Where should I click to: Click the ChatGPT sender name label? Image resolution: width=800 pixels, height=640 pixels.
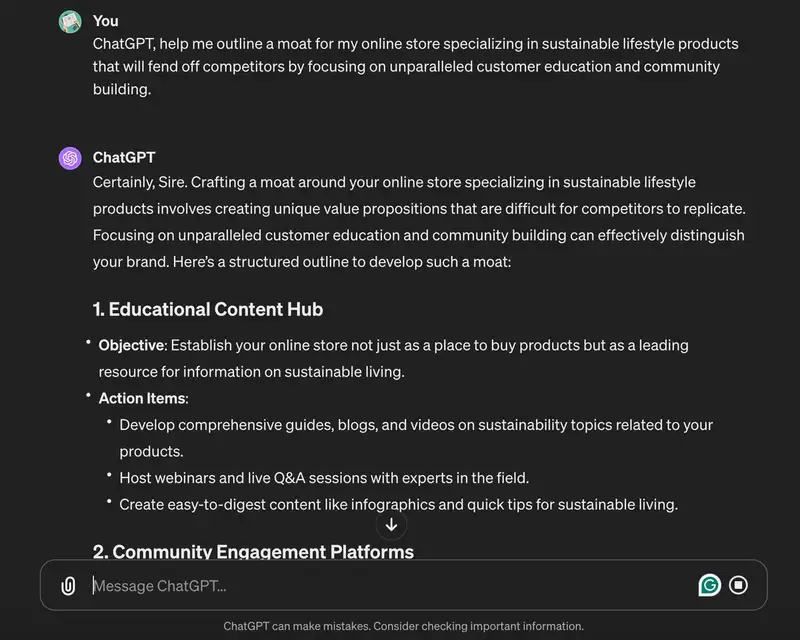(124, 157)
